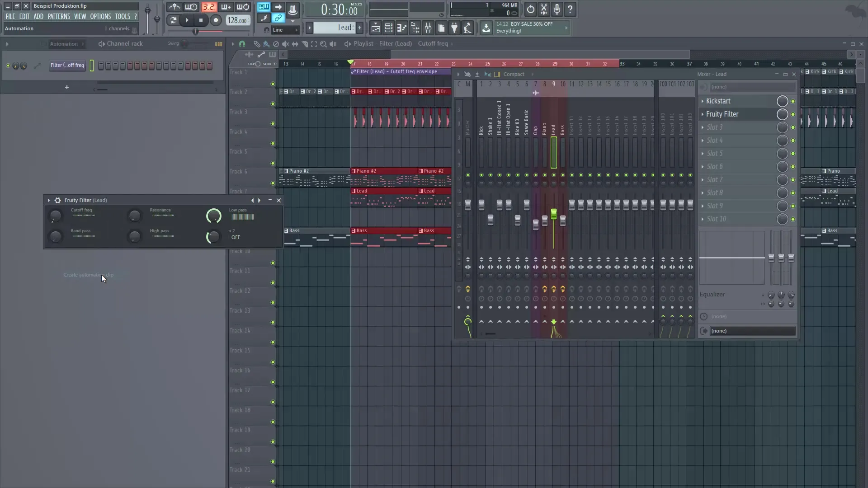868x488 pixels.
Task: Click the add channel plus button
Action: pos(66,87)
